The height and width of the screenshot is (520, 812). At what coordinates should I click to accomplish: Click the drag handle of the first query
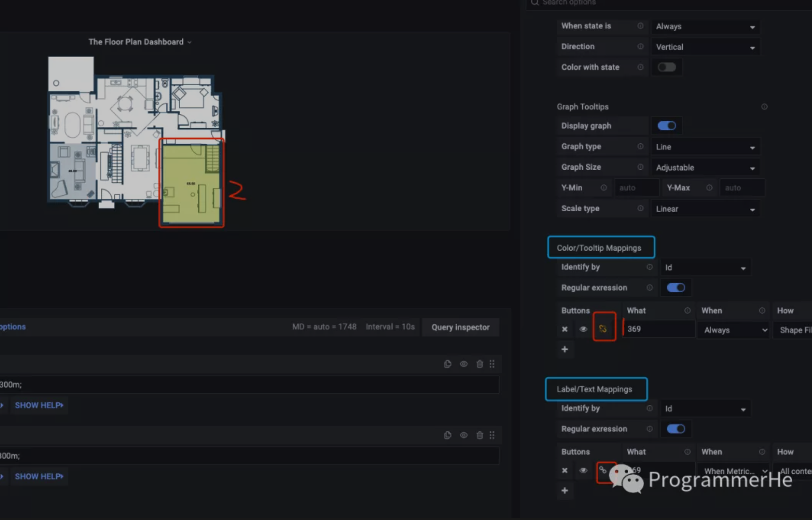click(x=492, y=364)
